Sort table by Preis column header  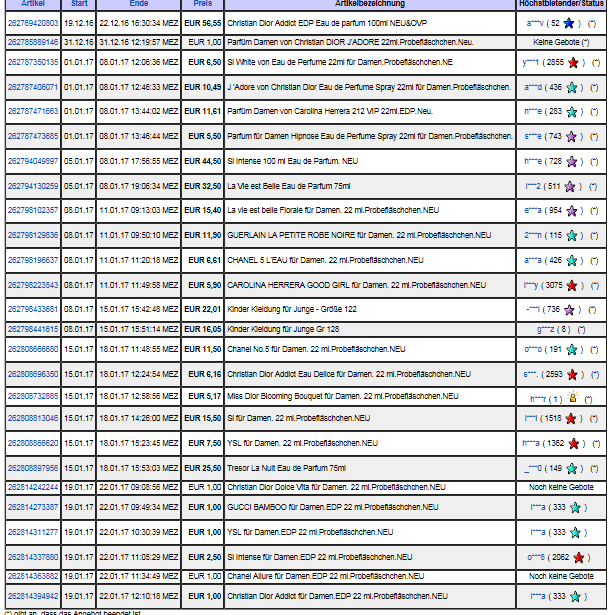pos(203,4)
